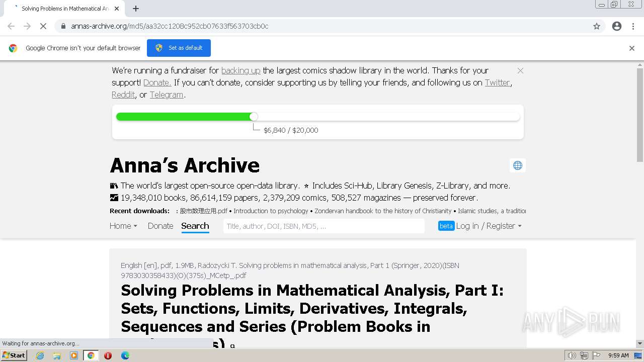Open the Chrome profile avatar icon
644x362 pixels.
617,26
